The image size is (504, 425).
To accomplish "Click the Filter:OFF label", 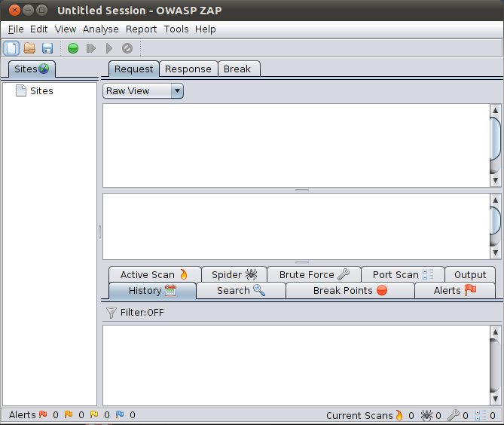I will (142, 313).
